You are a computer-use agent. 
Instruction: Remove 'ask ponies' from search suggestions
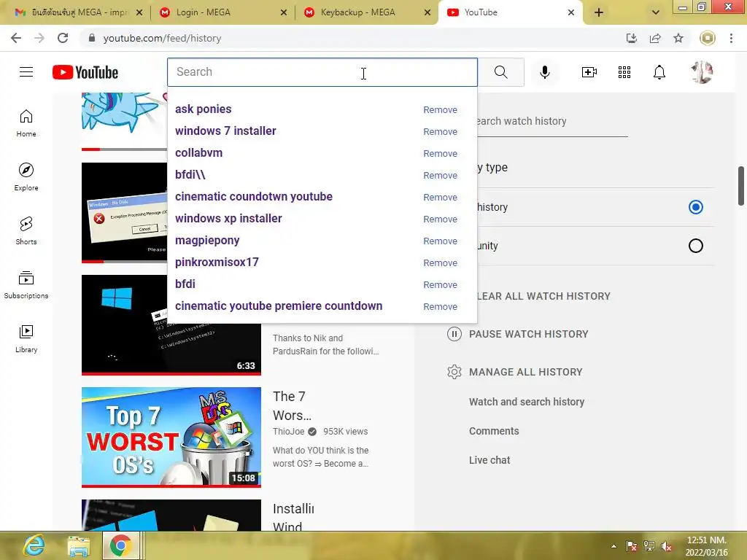[440, 110]
